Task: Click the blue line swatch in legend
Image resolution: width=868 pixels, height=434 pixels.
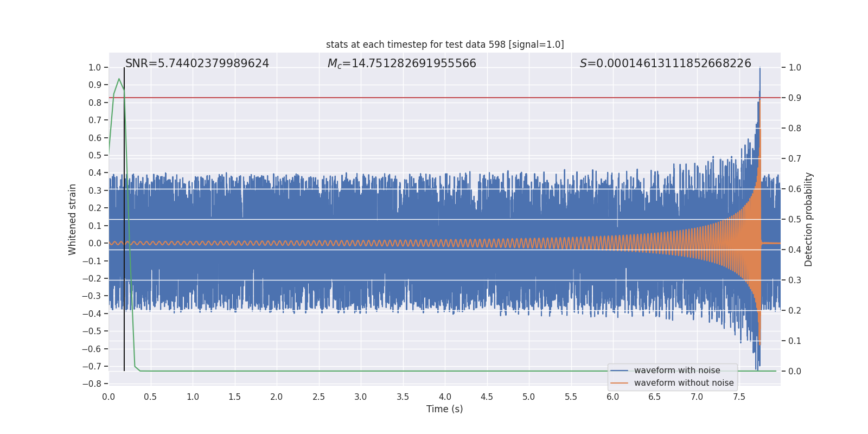Action: [x=619, y=371]
